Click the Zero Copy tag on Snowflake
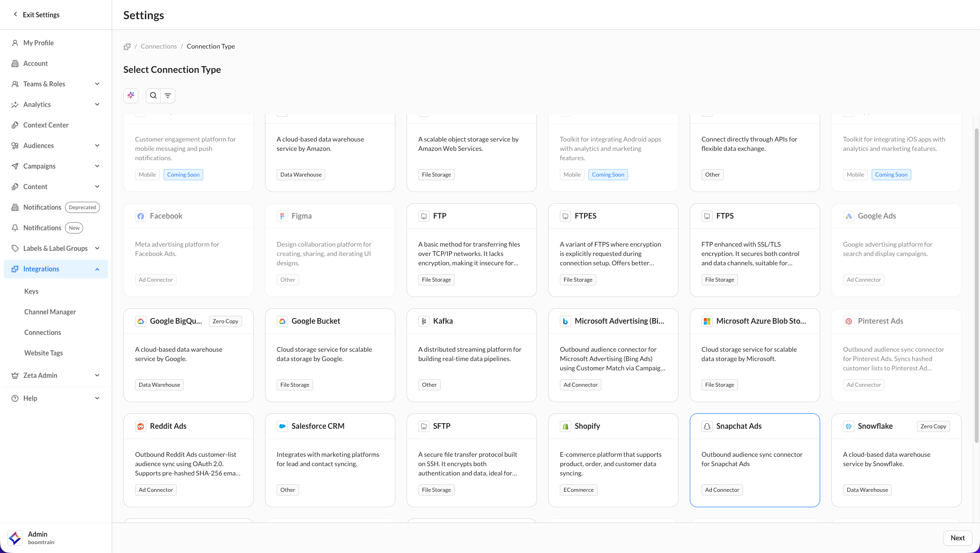The image size is (980, 553). pyautogui.click(x=933, y=426)
